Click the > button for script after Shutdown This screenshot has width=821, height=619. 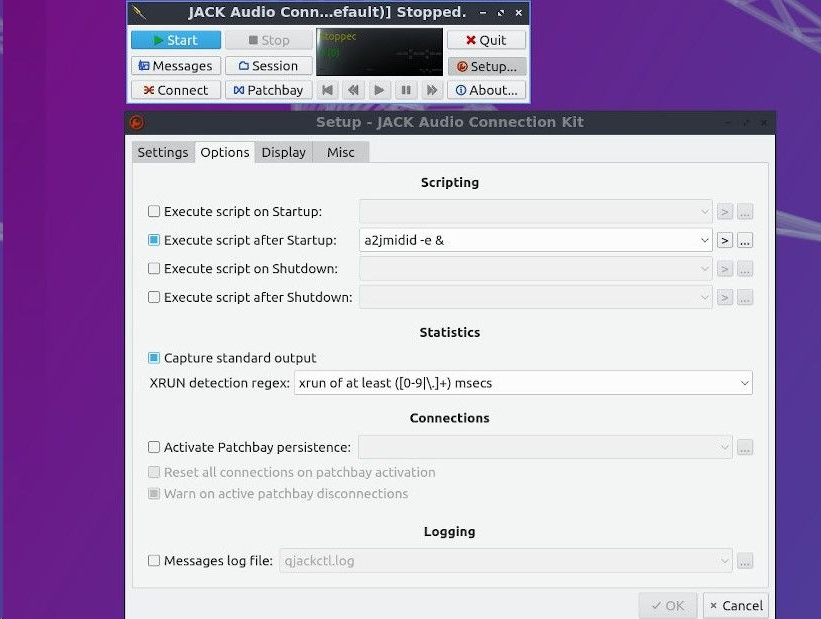725,297
